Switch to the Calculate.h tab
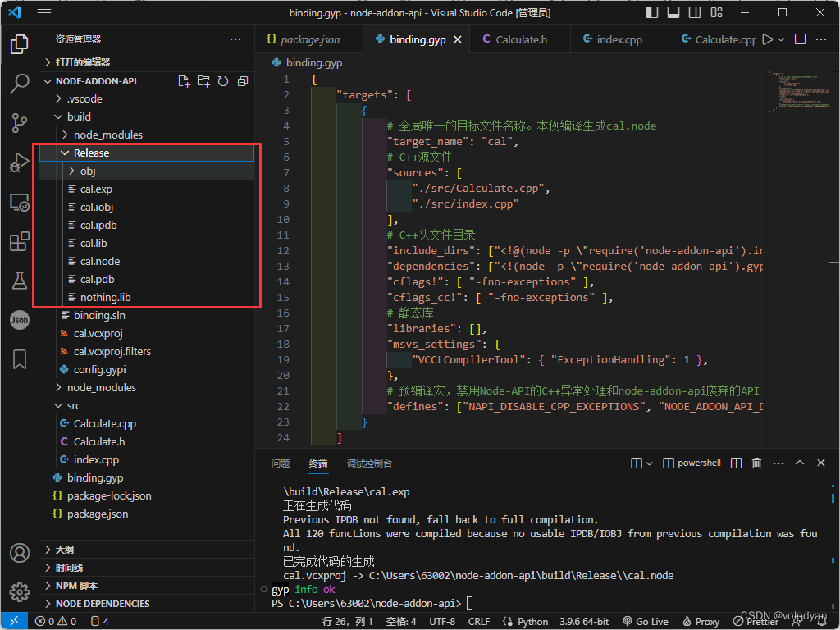840x630 pixels. (x=519, y=39)
